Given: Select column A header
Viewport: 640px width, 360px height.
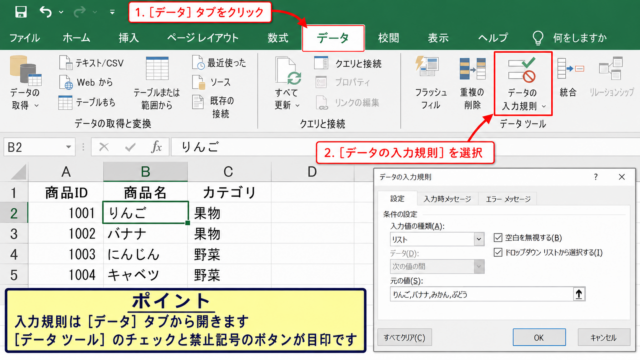Looking at the screenshot, I should [66, 172].
